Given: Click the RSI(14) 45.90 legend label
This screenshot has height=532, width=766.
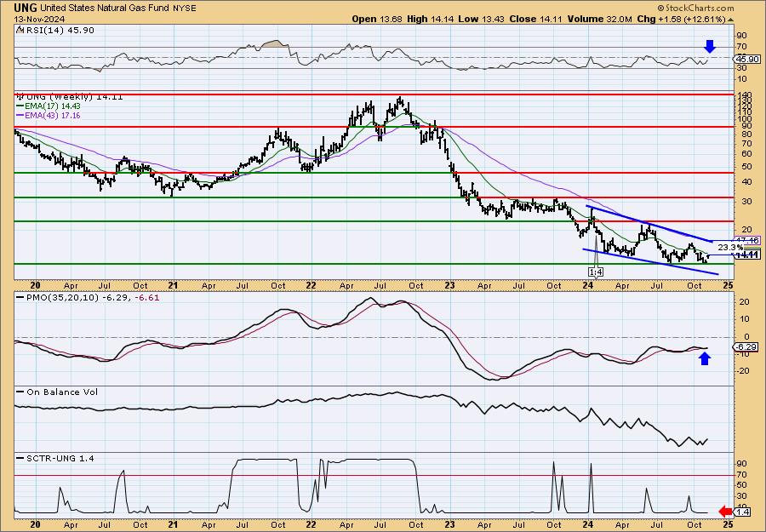Looking at the screenshot, I should pos(59,31).
